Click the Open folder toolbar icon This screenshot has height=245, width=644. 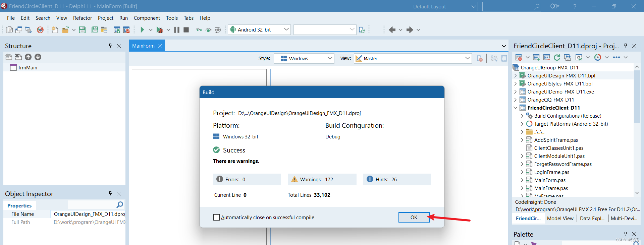click(x=65, y=30)
